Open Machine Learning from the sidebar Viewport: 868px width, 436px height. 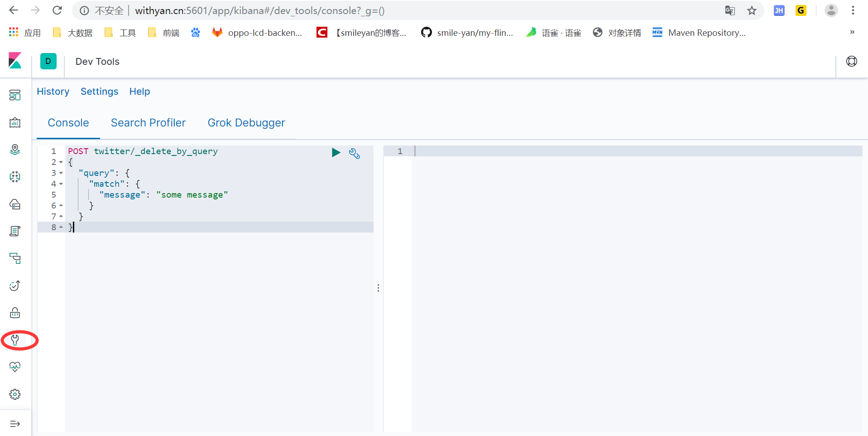(x=15, y=177)
